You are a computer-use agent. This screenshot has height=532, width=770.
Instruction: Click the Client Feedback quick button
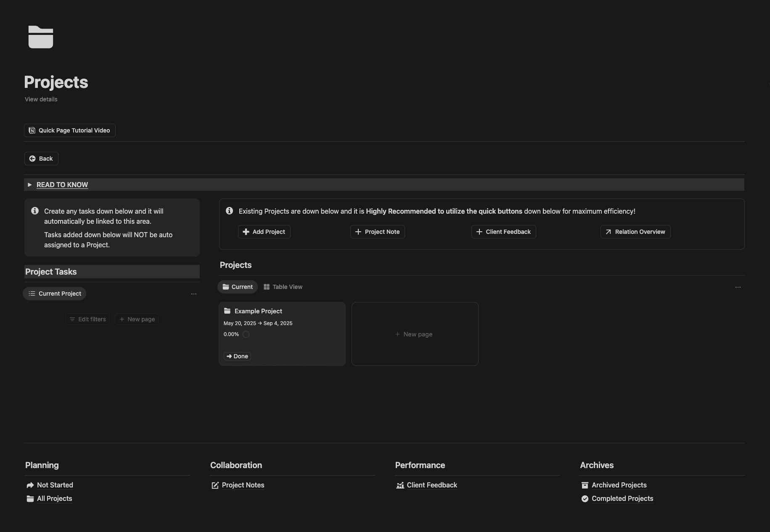pyautogui.click(x=504, y=232)
